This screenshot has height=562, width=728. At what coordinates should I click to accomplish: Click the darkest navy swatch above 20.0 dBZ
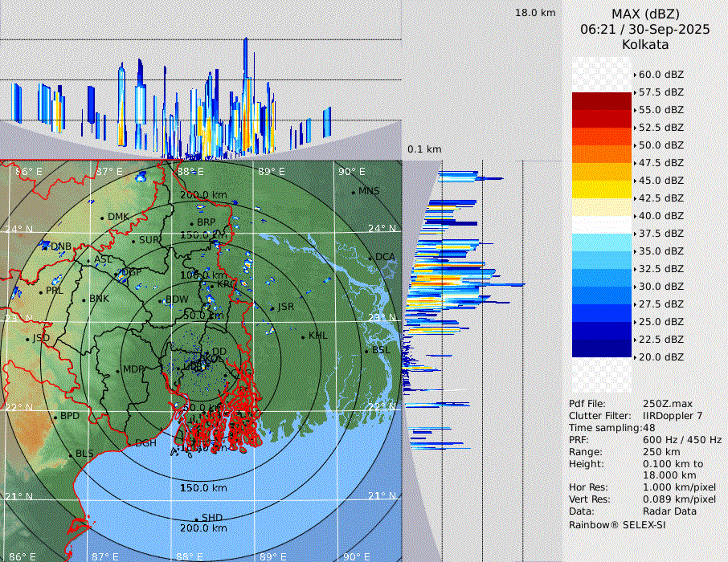(602, 348)
